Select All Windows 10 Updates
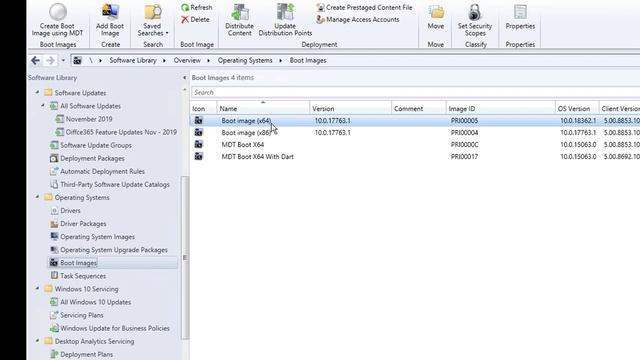This screenshot has height=360, width=640. [96, 302]
